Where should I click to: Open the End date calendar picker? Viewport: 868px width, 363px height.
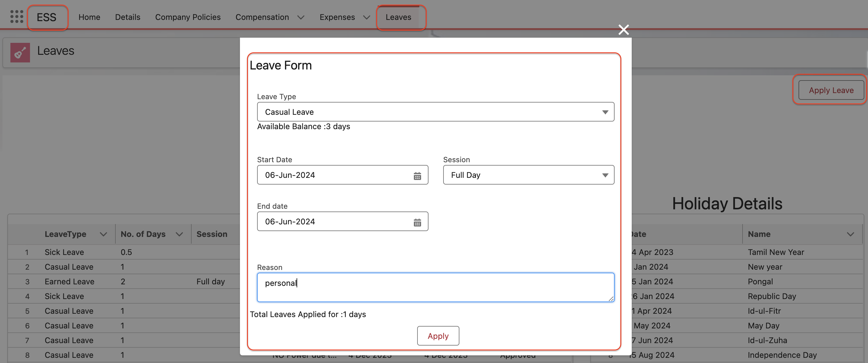417,222
